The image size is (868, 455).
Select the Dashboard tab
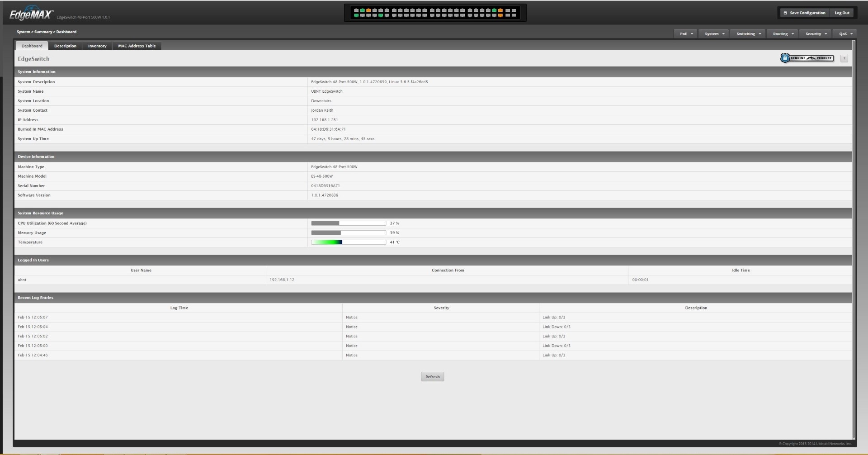tap(32, 46)
